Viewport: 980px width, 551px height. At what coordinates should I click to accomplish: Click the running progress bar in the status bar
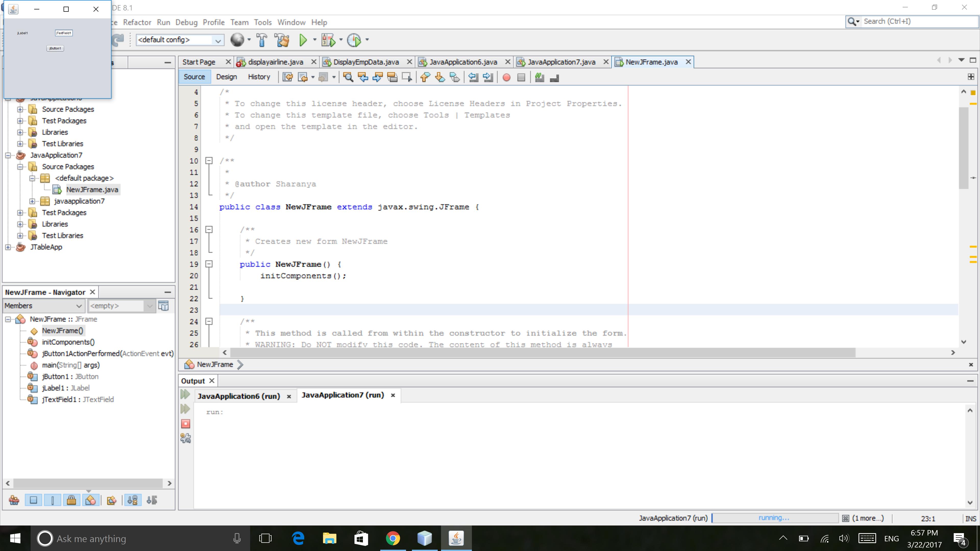click(774, 518)
